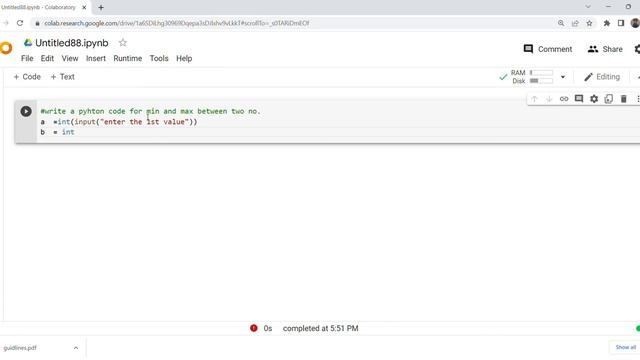Open the Help menu
The height and width of the screenshot is (360, 640).
click(x=184, y=58)
